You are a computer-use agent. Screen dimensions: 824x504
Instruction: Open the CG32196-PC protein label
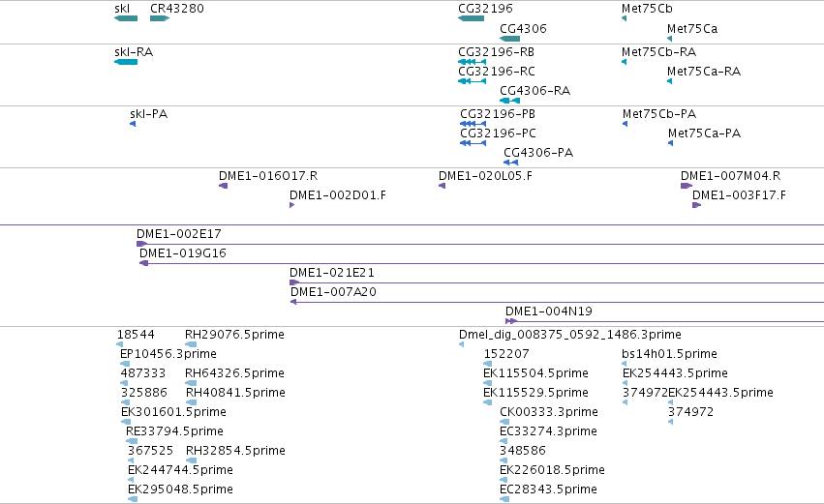click(498, 133)
